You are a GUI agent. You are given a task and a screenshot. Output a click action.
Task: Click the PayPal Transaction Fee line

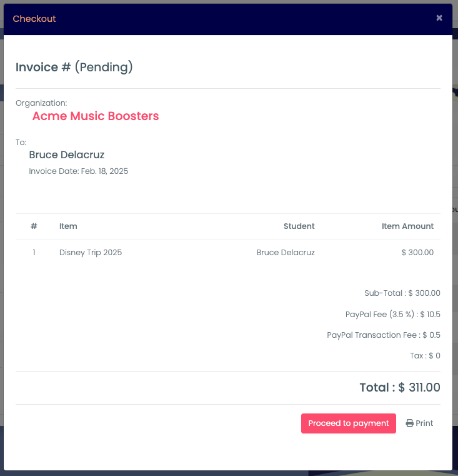[x=384, y=335]
